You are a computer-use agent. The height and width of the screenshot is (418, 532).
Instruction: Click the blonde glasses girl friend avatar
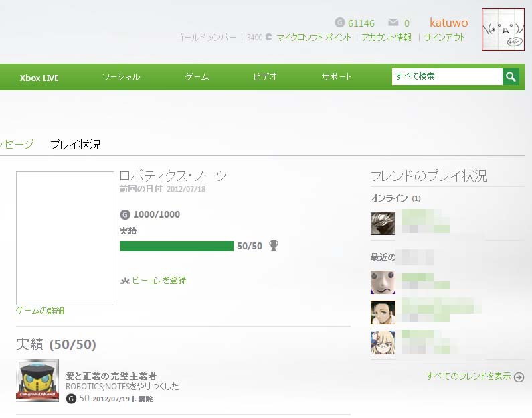(x=383, y=342)
